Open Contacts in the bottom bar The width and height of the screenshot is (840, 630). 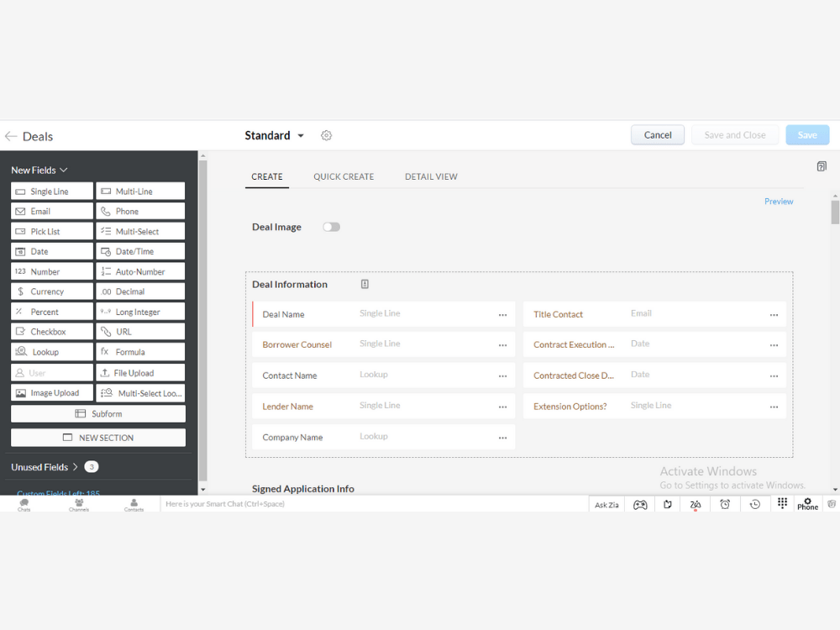tap(134, 504)
